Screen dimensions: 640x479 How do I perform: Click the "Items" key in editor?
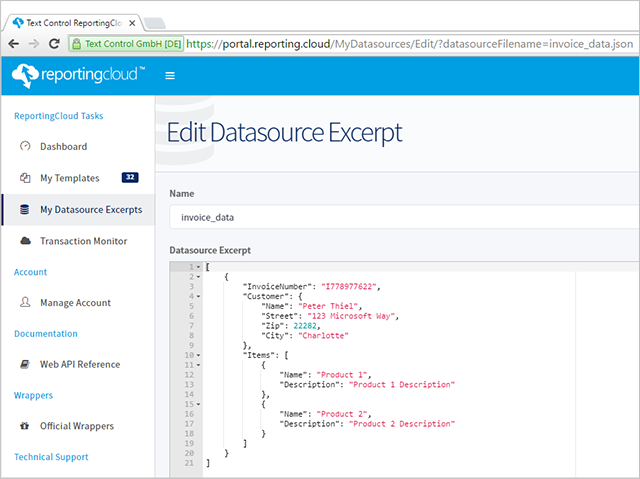click(259, 355)
